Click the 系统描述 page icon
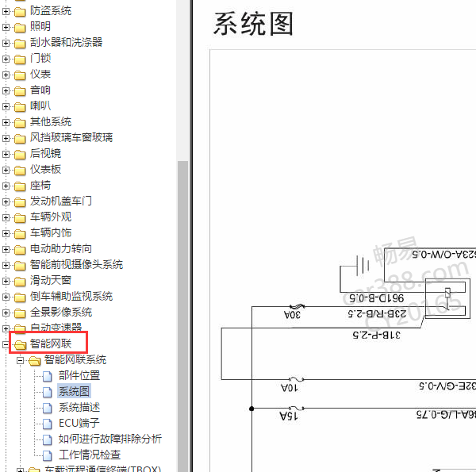Screen dimensions: 476x472 click(x=48, y=408)
